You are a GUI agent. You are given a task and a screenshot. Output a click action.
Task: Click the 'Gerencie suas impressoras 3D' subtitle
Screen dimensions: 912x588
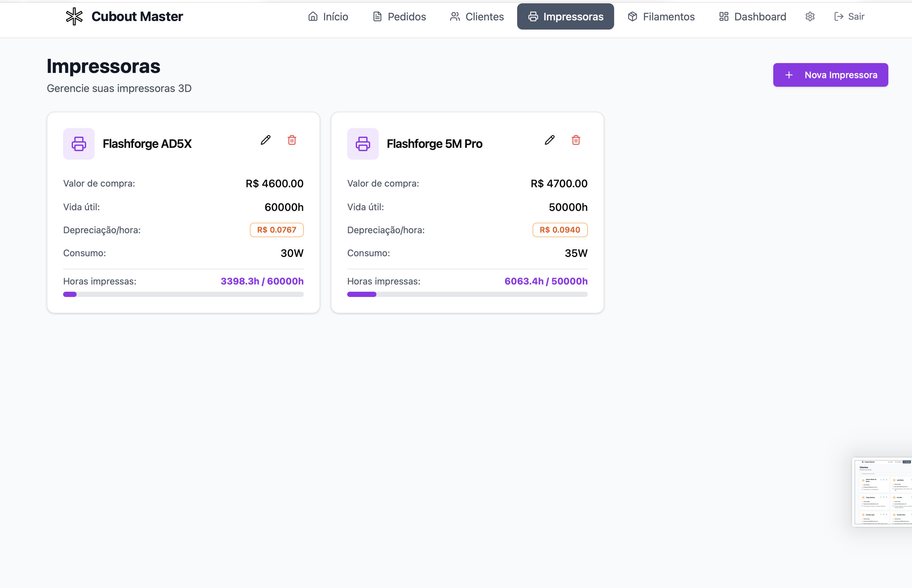pos(119,89)
